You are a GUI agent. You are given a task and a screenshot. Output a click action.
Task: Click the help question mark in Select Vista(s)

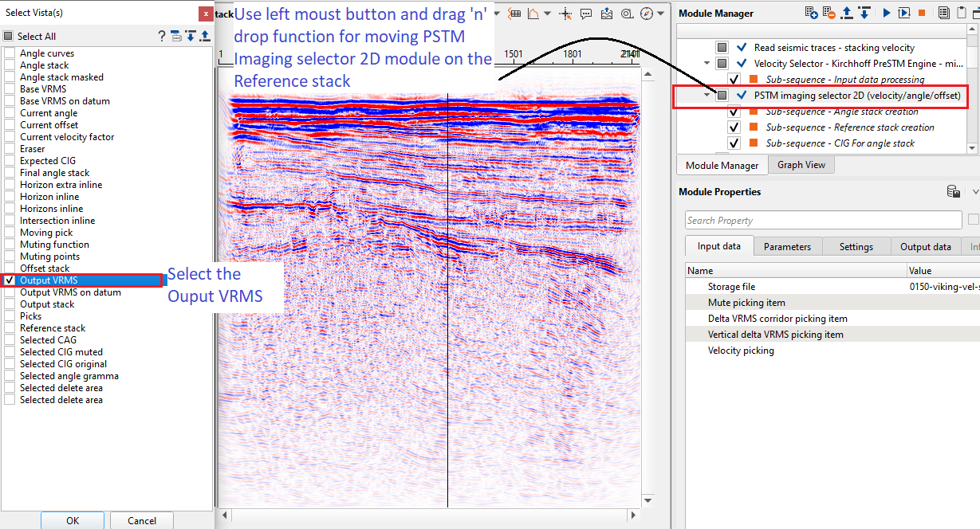click(162, 36)
